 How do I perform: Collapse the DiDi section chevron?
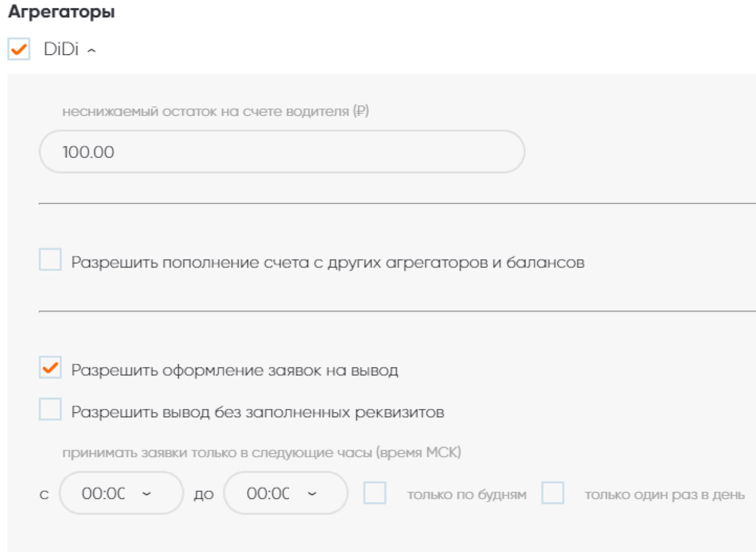click(x=92, y=50)
